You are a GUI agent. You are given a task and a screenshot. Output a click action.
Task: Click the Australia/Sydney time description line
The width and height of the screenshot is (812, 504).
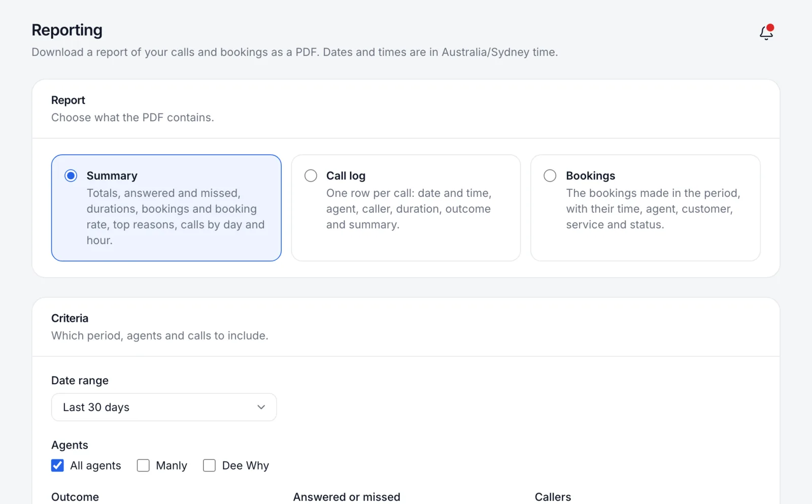pyautogui.click(x=295, y=52)
